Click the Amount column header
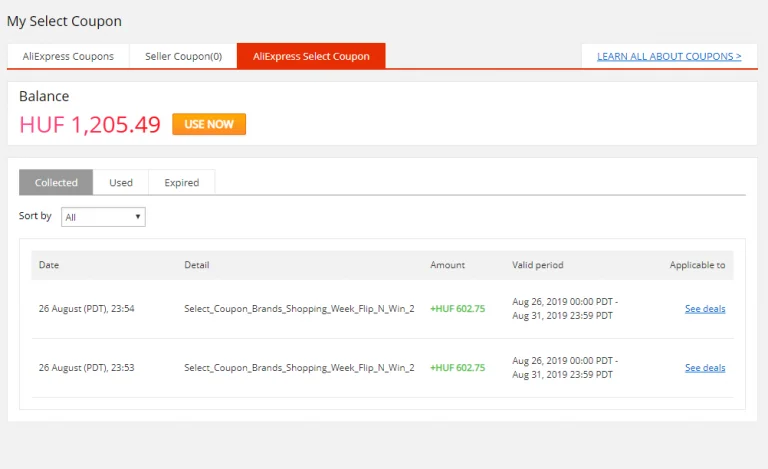Screen dimensions: 768x469 [x=448, y=265]
